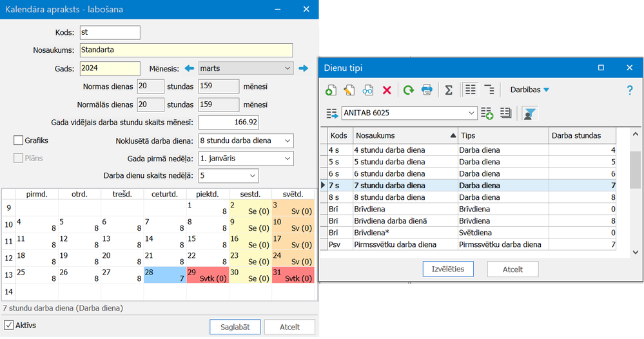Click the green refresh icon

tap(408, 90)
